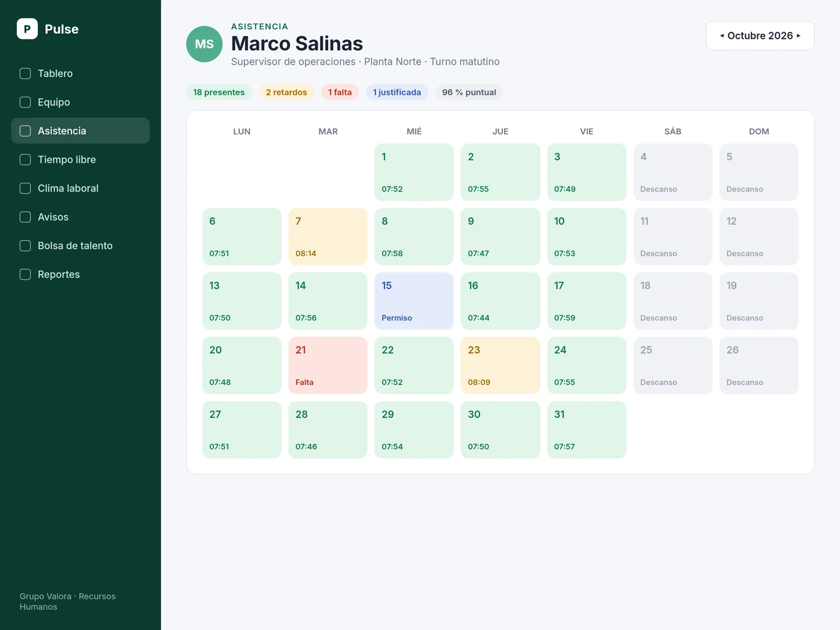Select day 1 with 07:52
This screenshot has height=630, width=840.
click(414, 172)
